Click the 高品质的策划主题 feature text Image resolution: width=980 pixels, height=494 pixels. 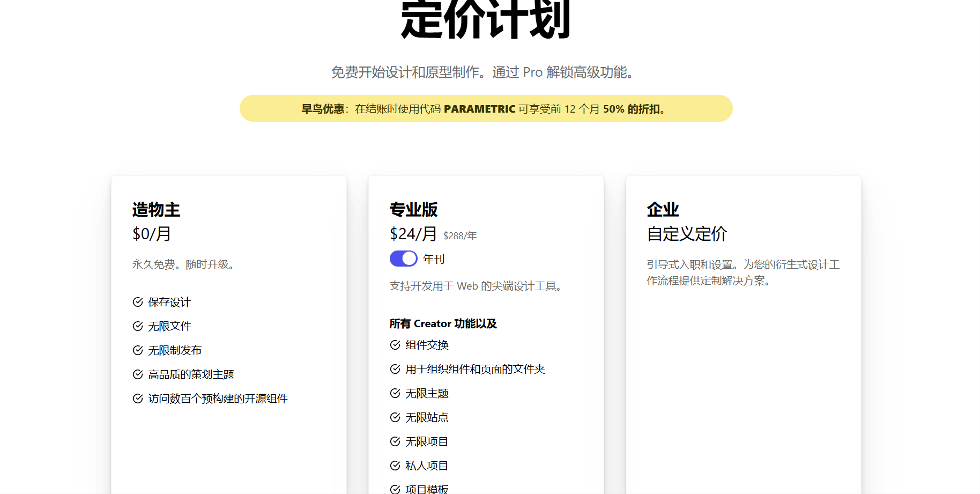coord(191,374)
